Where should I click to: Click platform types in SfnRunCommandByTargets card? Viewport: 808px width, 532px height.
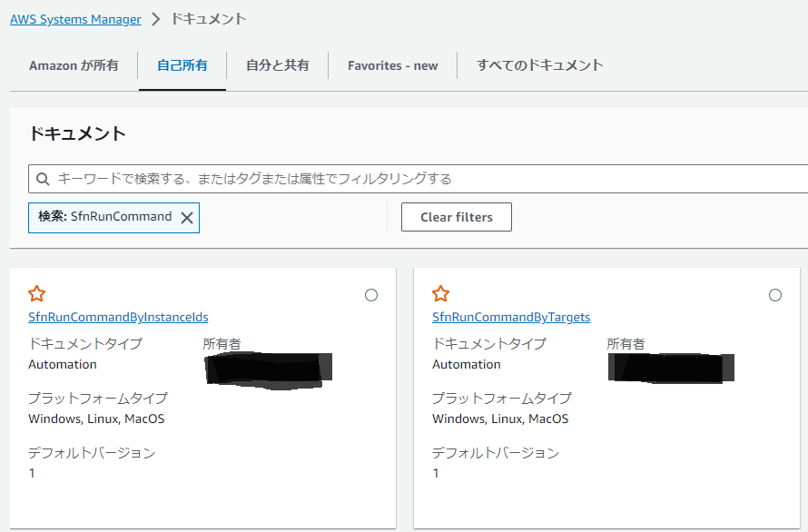(500, 419)
